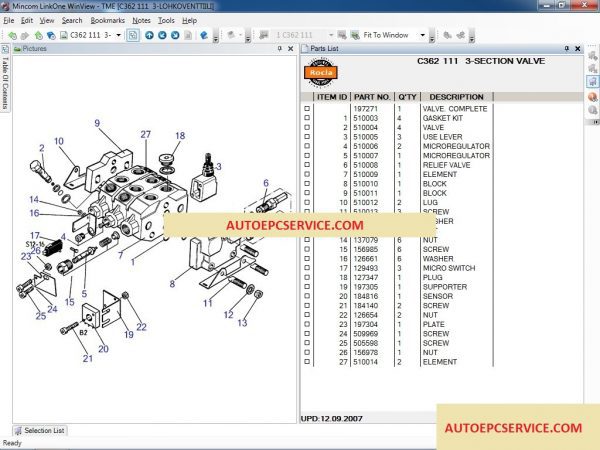This screenshot has height=450, width=600.
Task: Pin the Pictures panel
Action: (280, 49)
